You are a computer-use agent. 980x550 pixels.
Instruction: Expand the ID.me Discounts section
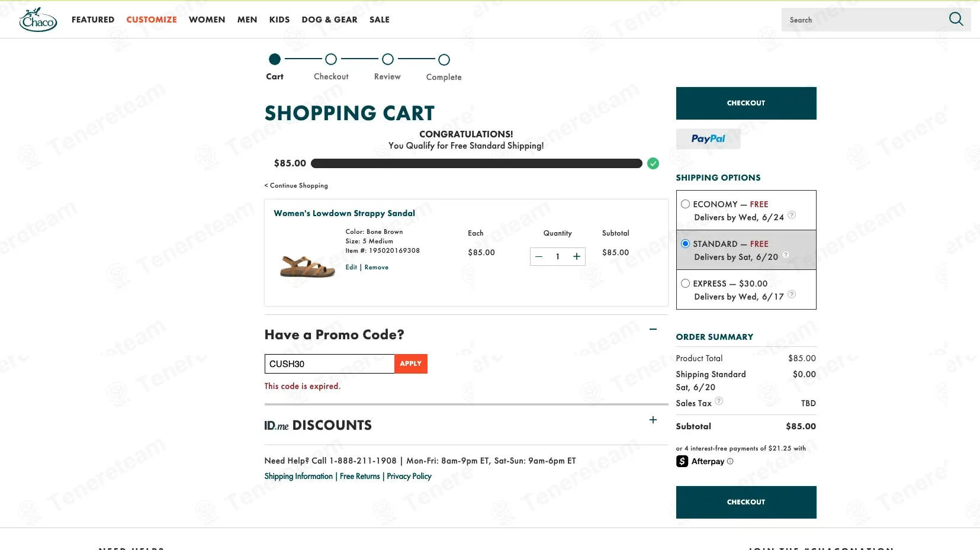coord(653,420)
